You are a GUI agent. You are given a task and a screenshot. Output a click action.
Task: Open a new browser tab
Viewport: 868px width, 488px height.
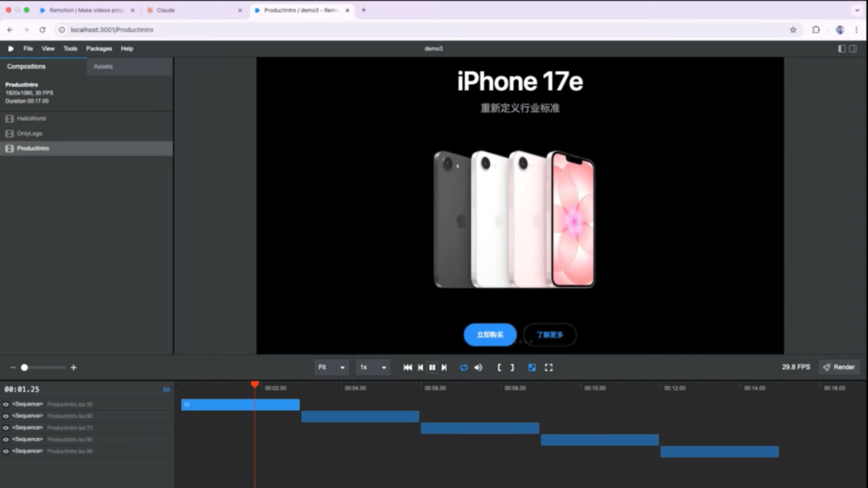point(364,10)
